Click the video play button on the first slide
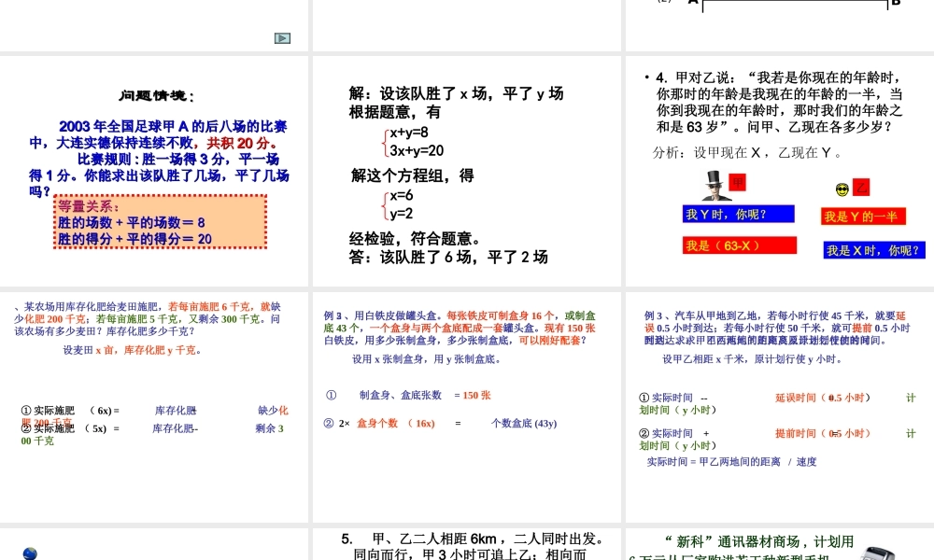934x560 pixels. [x=283, y=37]
